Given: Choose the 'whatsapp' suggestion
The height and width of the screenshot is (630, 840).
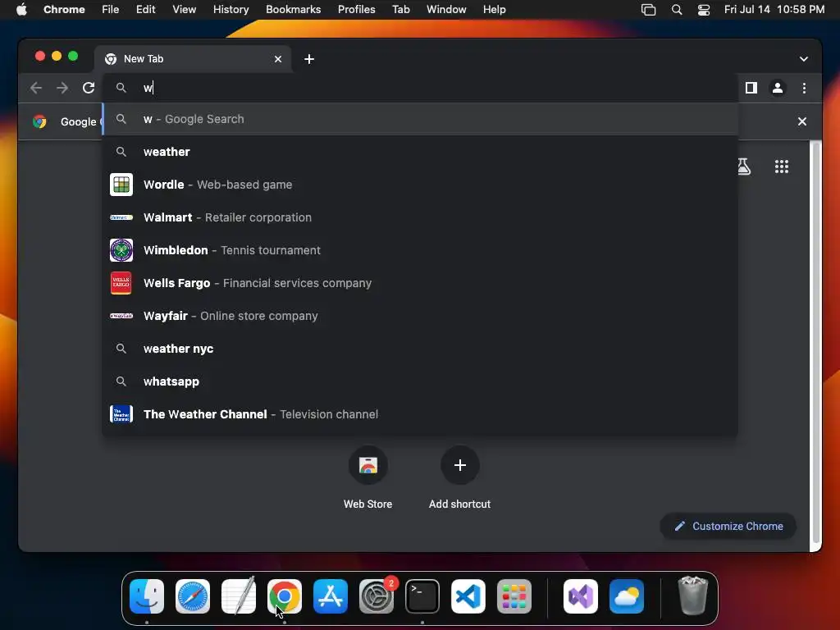Looking at the screenshot, I should [420, 381].
